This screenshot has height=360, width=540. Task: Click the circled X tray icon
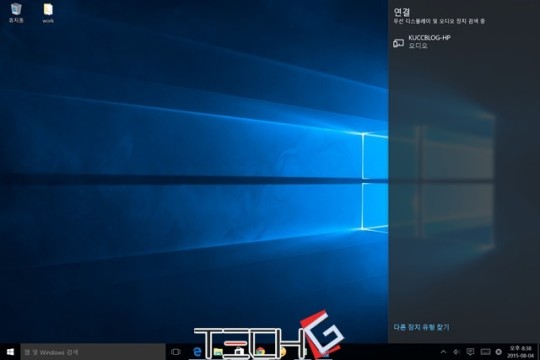(498, 352)
